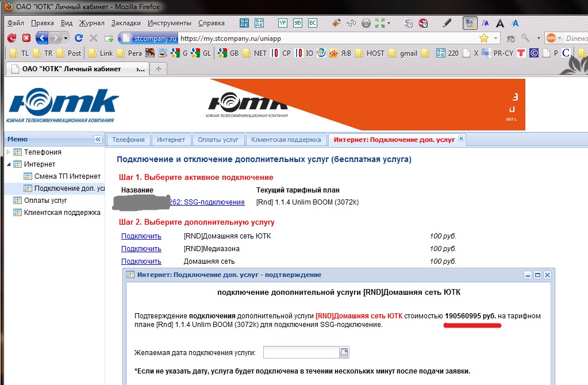Open the Правка menu
The width and height of the screenshot is (588, 385).
pyautogui.click(x=43, y=23)
